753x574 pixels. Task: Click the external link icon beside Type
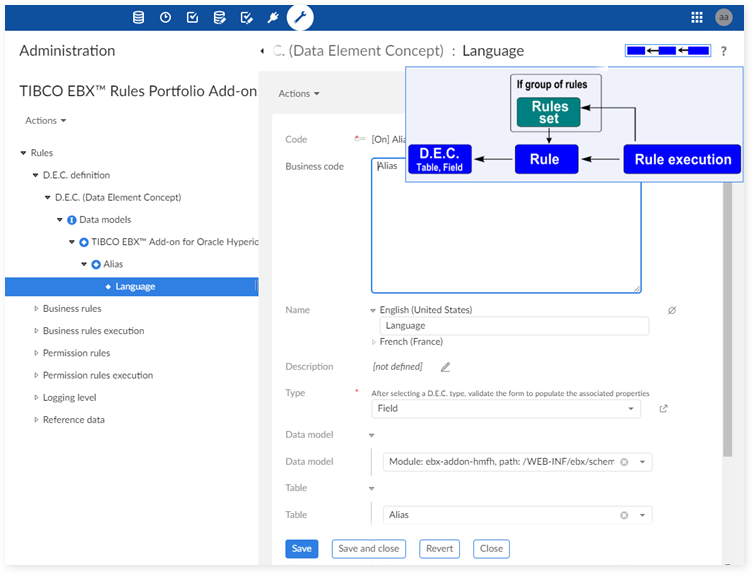pos(663,409)
